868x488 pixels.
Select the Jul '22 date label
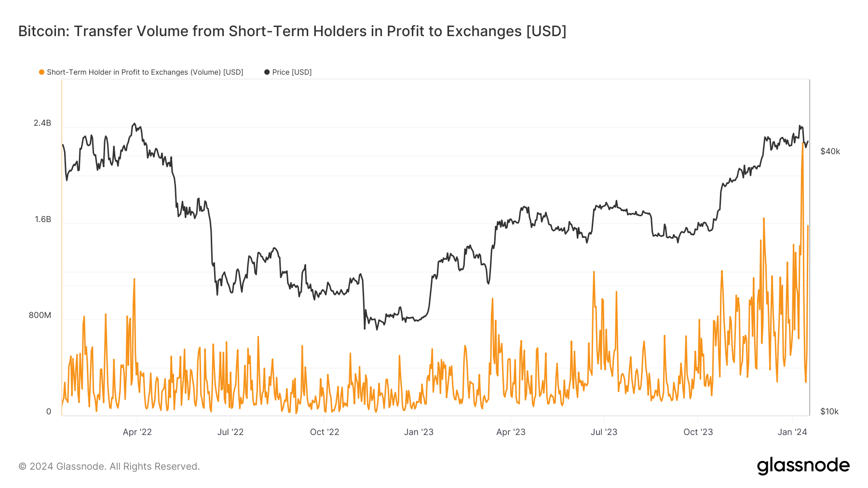tap(231, 432)
